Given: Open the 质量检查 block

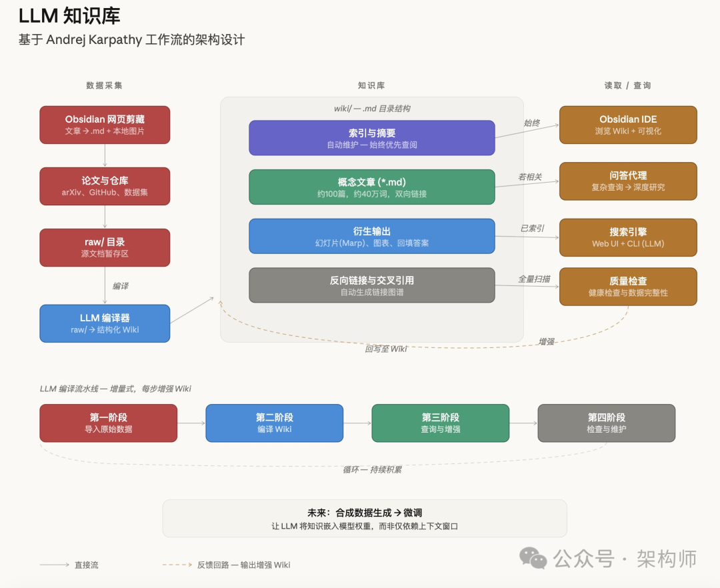Looking at the screenshot, I should (x=627, y=287).
